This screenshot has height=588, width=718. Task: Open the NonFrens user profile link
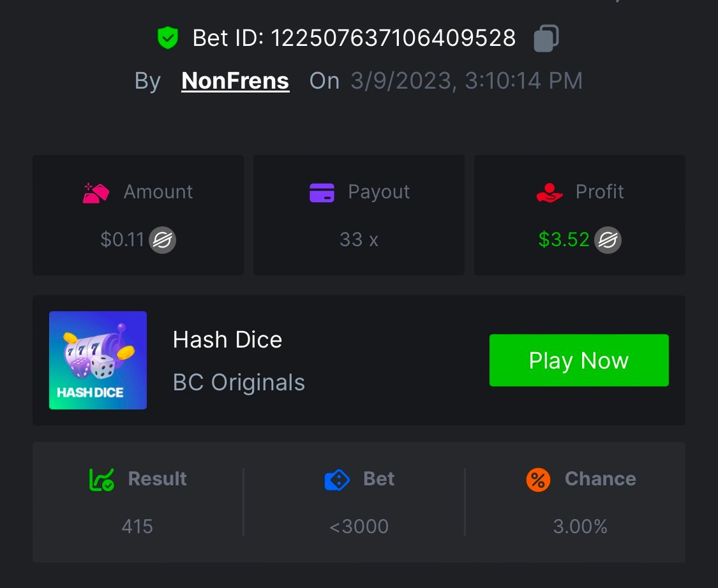click(x=235, y=81)
